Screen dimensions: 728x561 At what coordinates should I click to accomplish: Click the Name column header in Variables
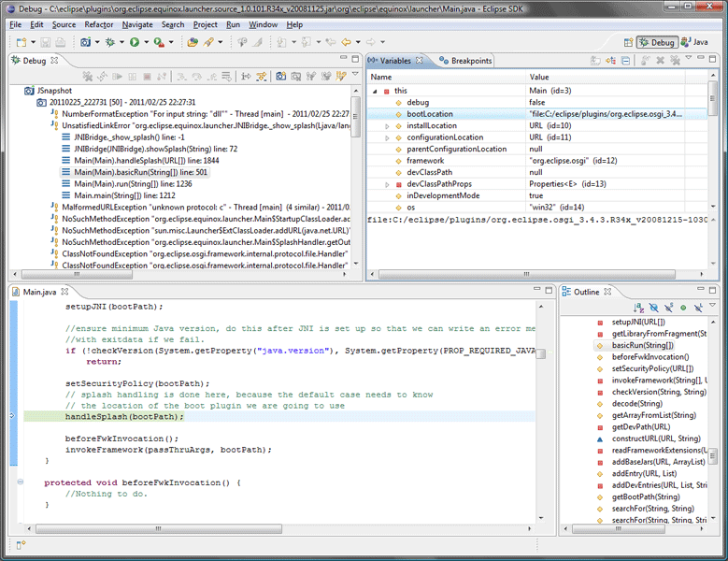click(x=447, y=77)
